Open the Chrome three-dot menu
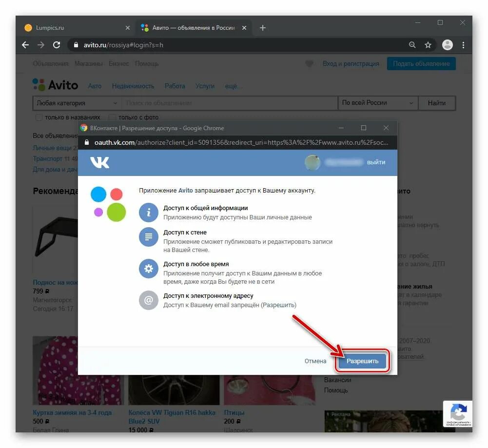488x448 pixels. 463,45
